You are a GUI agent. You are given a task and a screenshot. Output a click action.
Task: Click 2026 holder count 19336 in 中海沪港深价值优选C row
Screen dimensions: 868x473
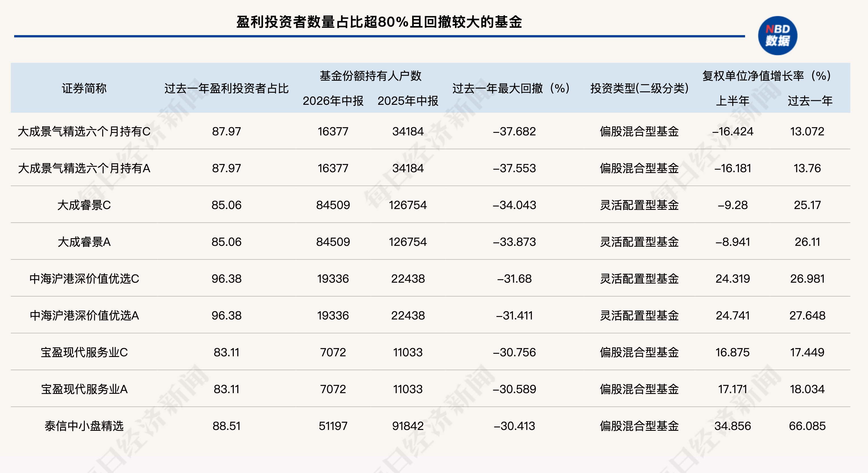coord(333,279)
